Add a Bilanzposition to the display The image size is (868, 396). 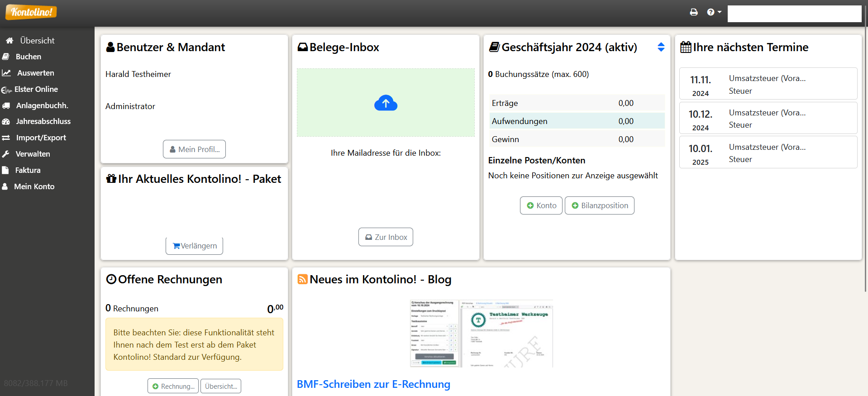[x=599, y=205]
